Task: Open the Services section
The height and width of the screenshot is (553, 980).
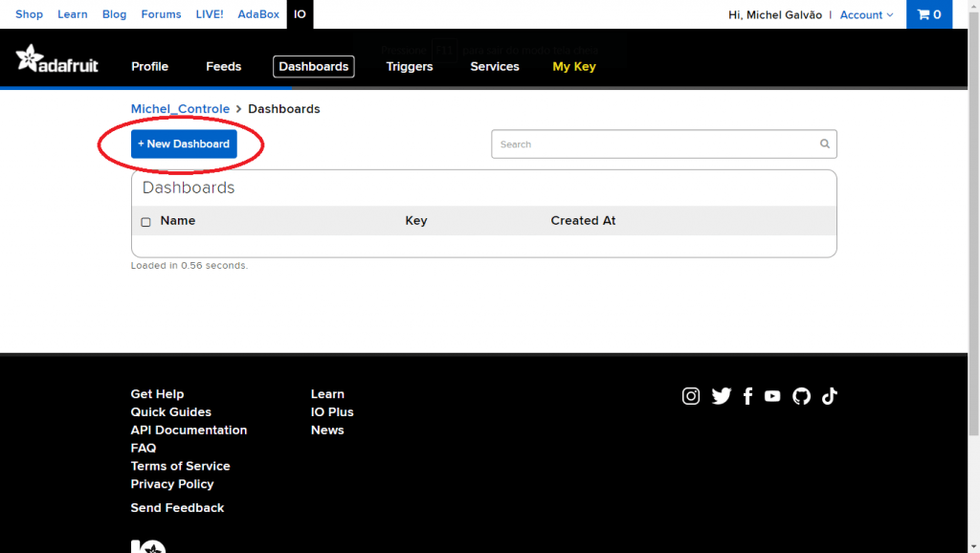Action: pyautogui.click(x=495, y=66)
